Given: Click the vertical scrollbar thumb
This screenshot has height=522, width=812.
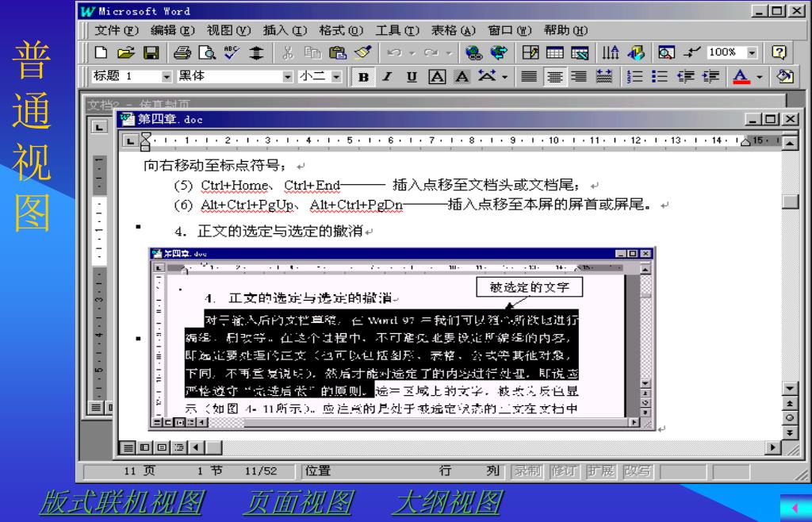Looking at the screenshot, I should click(791, 202).
